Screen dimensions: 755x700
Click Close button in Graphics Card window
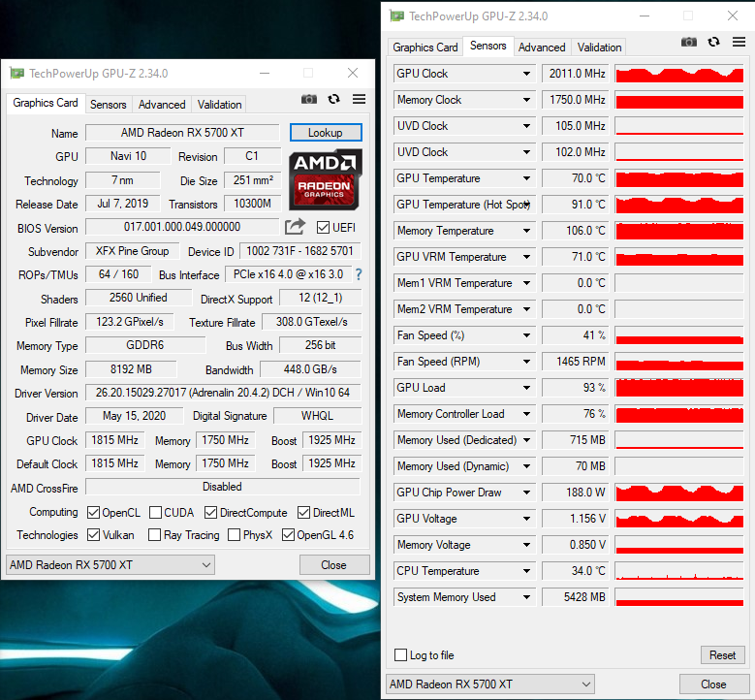click(334, 564)
